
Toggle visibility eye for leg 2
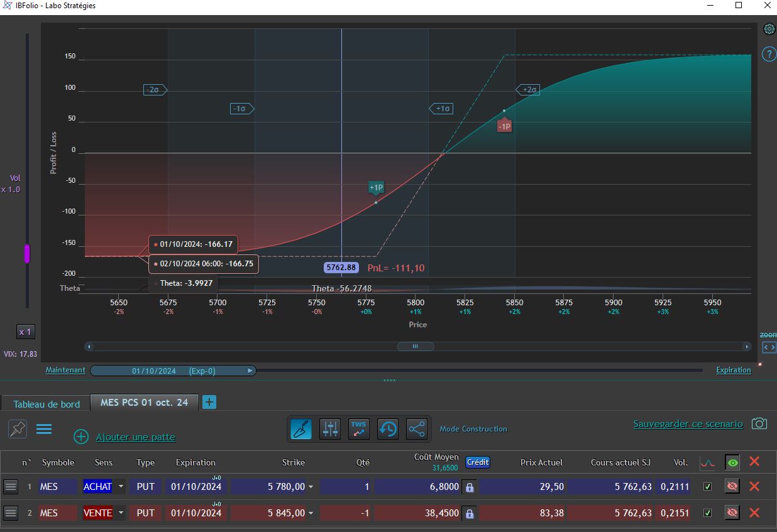[732, 513]
